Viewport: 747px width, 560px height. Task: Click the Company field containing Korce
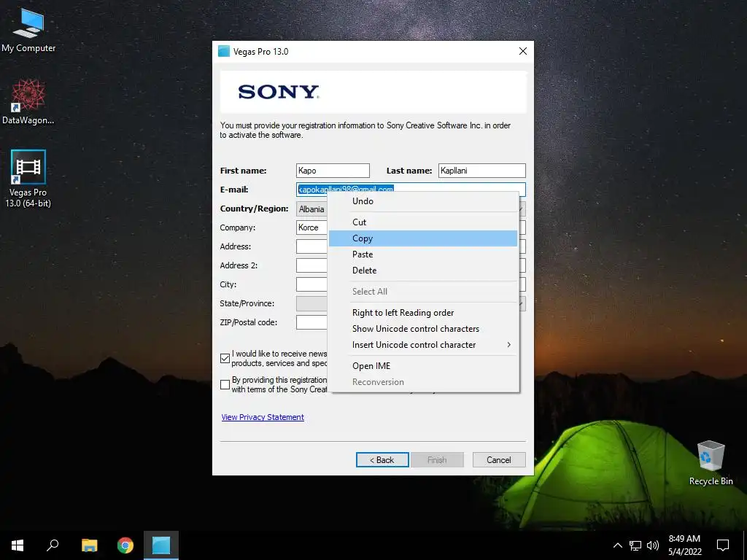(312, 227)
